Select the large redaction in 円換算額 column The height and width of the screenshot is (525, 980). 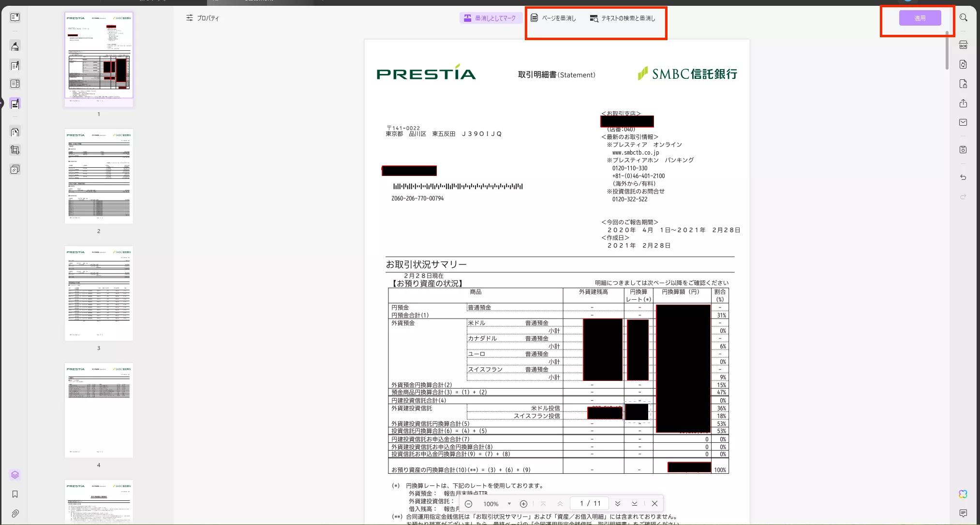coord(683,368)
